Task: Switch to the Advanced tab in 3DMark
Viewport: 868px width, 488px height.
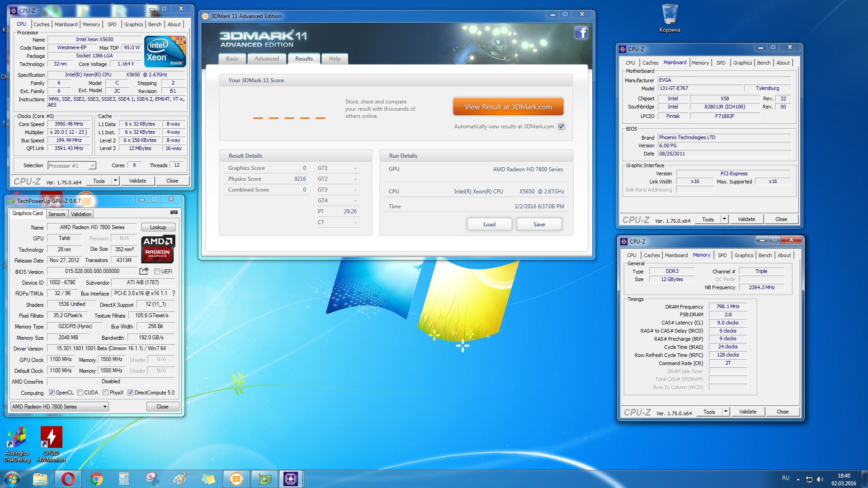Action: pos(267,59)
